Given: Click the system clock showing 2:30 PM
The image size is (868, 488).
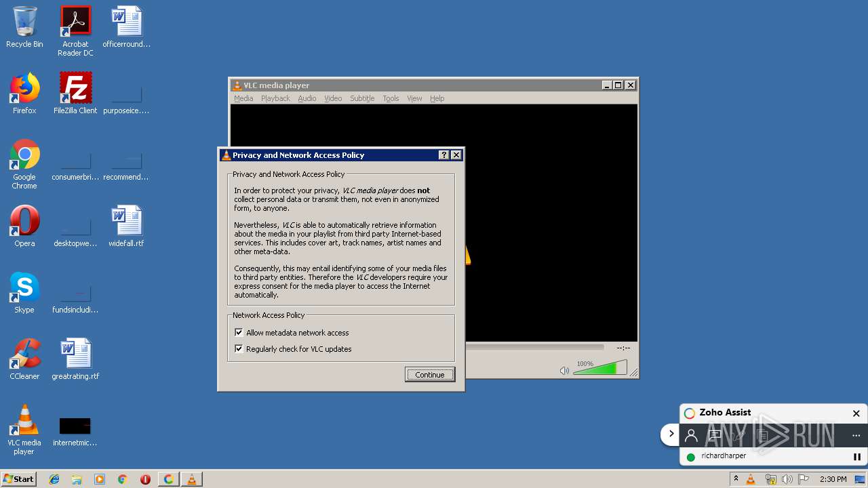Looking at the screenshot, I should [833, 479].
